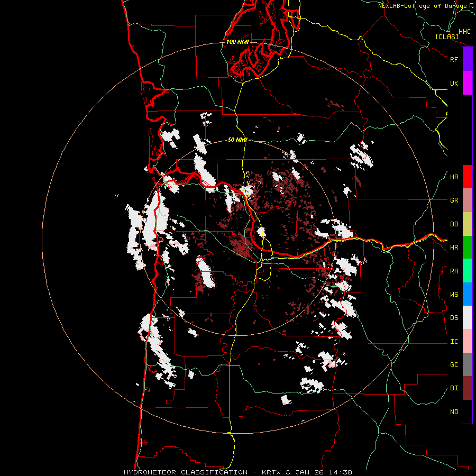
Task: Click the 14:30 timestamp
Action: (342, 472)
